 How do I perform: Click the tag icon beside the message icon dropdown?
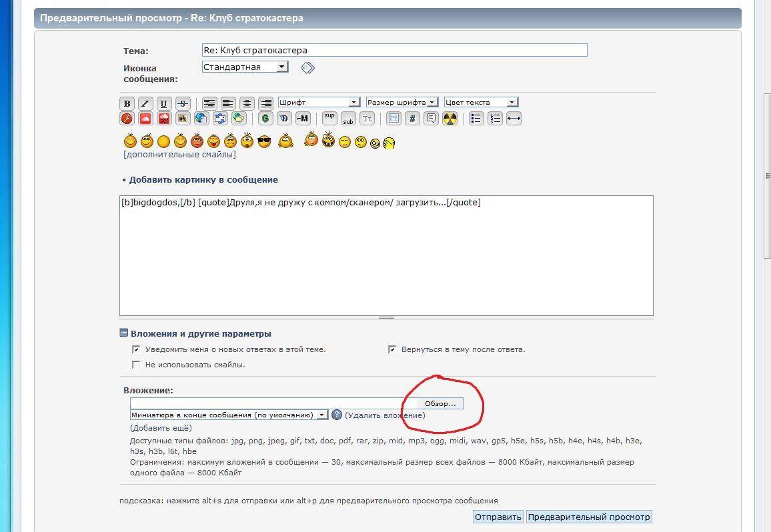click(x=308, y=67)
